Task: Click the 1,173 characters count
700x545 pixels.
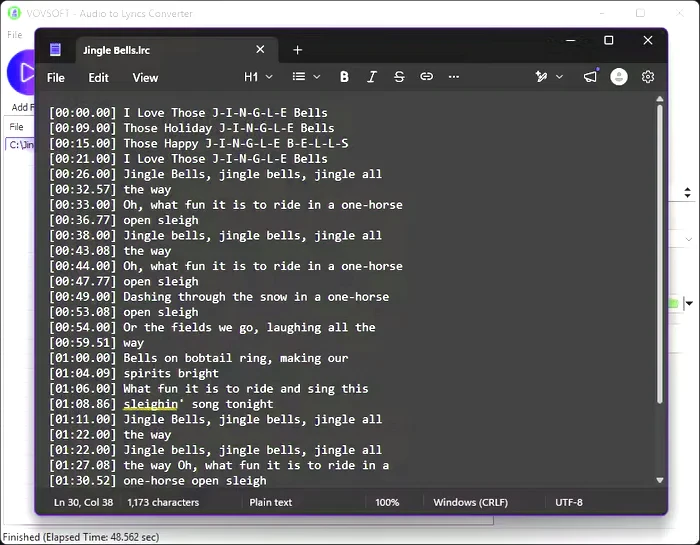Action: pyautogui.click(x=163, y=503)
